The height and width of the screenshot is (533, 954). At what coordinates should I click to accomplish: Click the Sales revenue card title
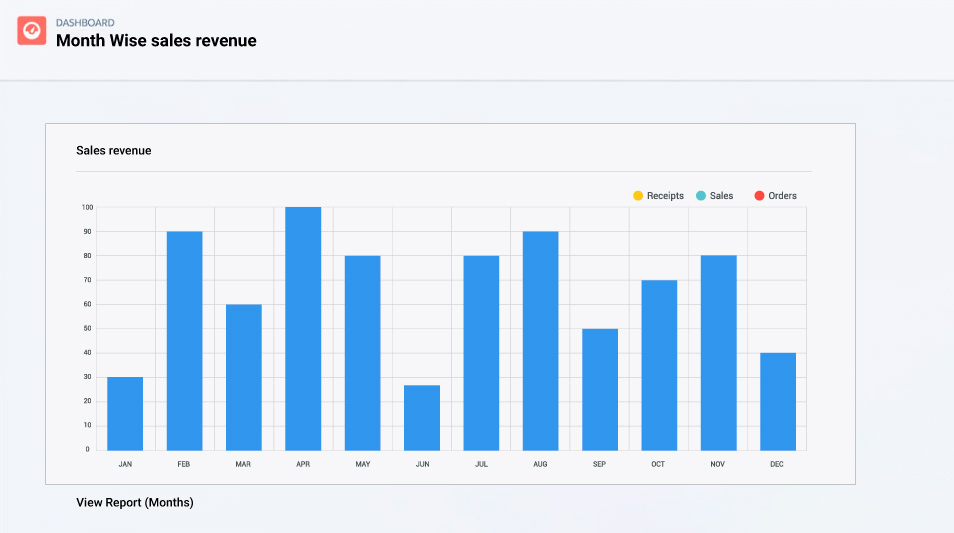click(114, 151)
